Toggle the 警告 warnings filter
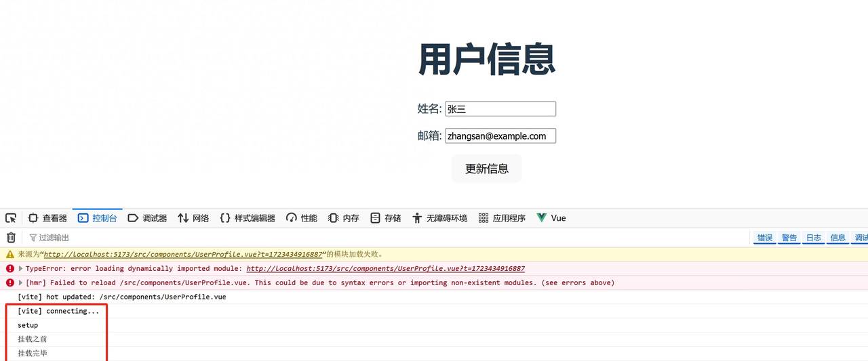868x361 pixels. point(789,238)
